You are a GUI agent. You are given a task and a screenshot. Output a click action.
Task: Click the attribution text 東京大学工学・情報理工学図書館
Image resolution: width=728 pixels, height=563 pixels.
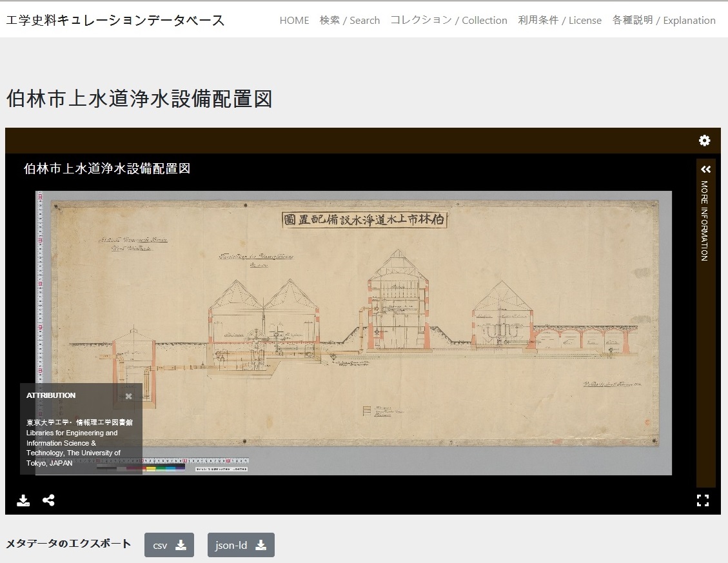click(79, 422)
